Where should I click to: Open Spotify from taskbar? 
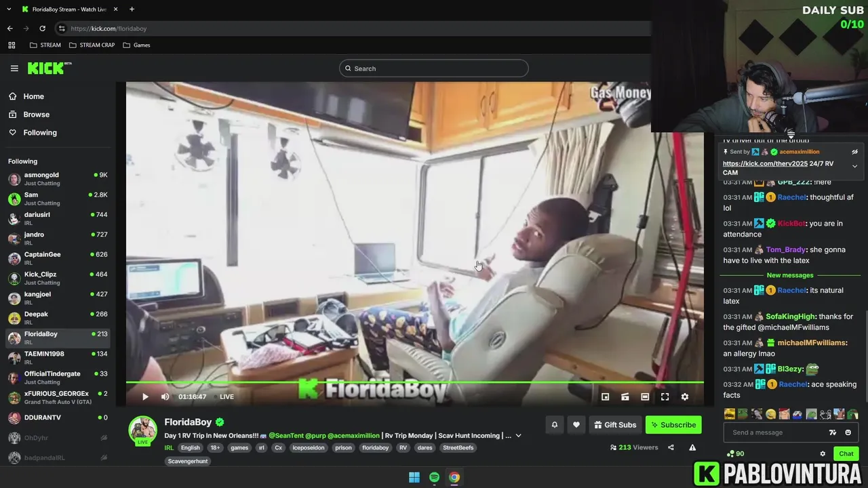[x=434, y=477]
